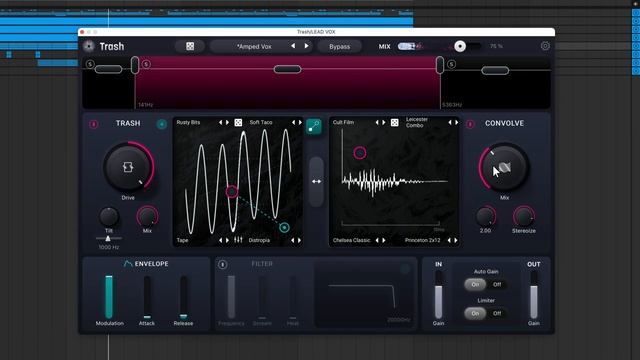Screen dimensions: 640x360
Task: Select next distortion type for Rusty Bits
Action: (x=227, y=122)
